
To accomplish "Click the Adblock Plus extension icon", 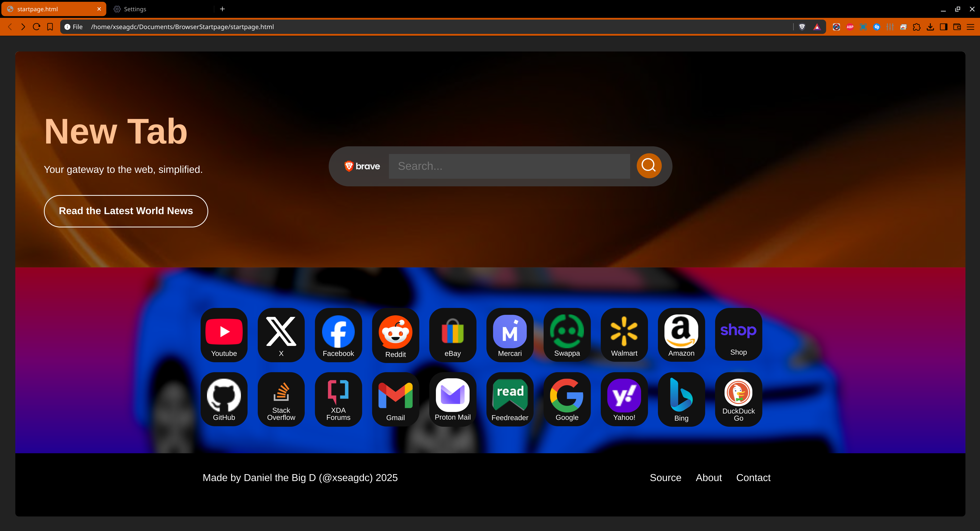I will (x=850, y=27).
